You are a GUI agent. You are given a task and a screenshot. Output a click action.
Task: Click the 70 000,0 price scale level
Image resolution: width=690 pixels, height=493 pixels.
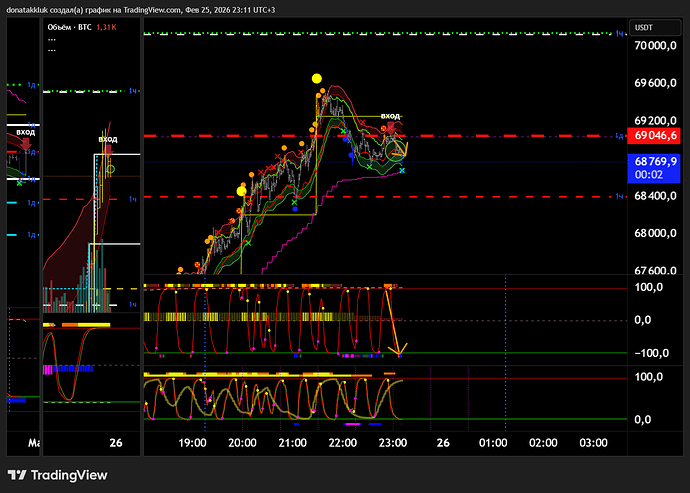pos(656,46)
